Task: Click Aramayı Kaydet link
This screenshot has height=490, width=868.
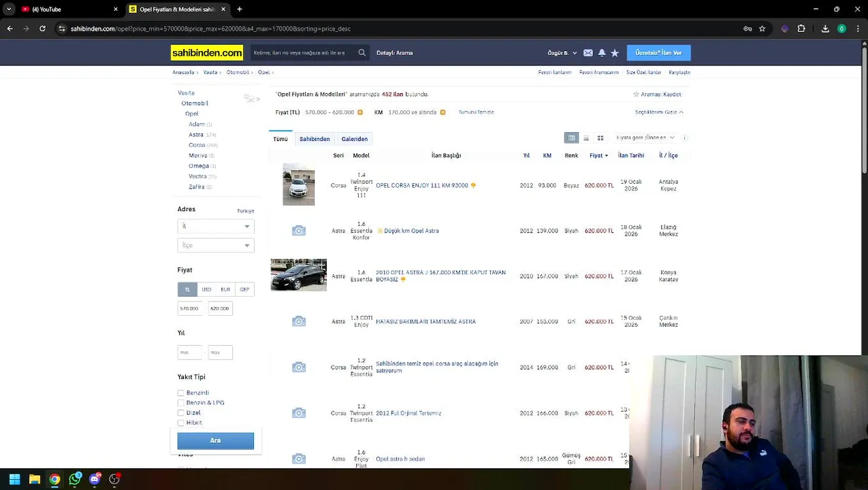Action: (657, 95)
